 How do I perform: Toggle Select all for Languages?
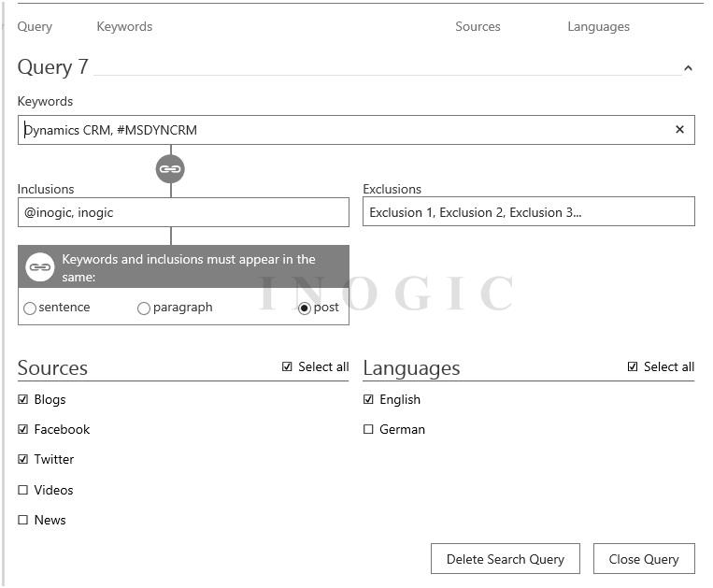633,366
